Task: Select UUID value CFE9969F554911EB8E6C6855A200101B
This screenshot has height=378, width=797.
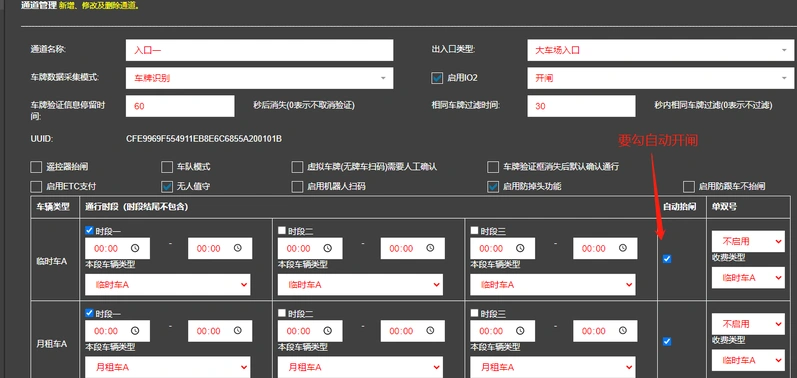Action: 204,138
